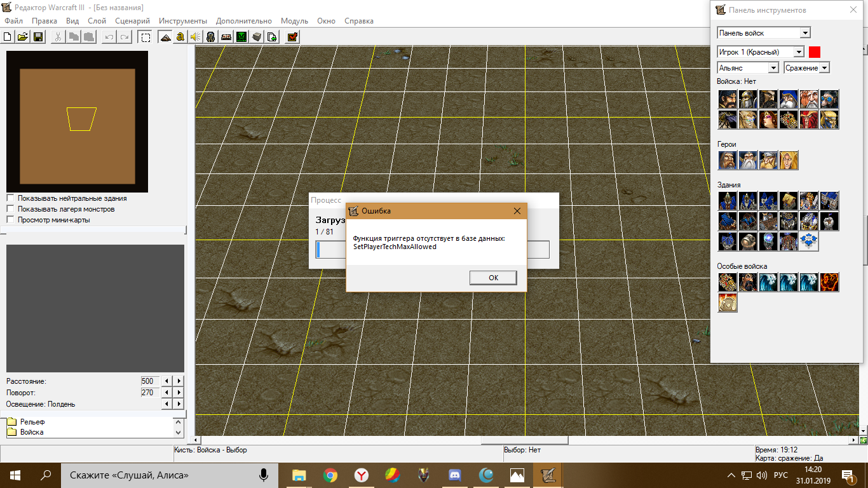Create a new map with New icon
Image resolution: width=868 pixels, height=488 pixels.
(x=8, y=37)
